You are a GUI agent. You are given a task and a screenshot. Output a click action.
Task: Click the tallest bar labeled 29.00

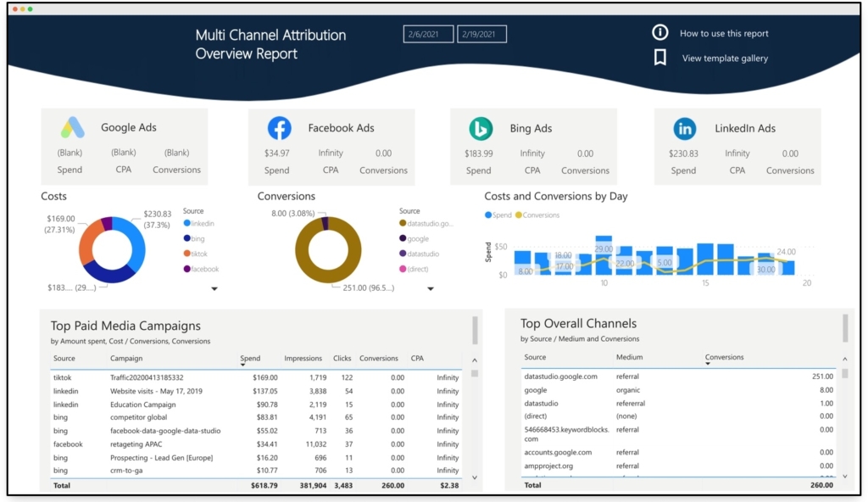[x=604, y=255]
